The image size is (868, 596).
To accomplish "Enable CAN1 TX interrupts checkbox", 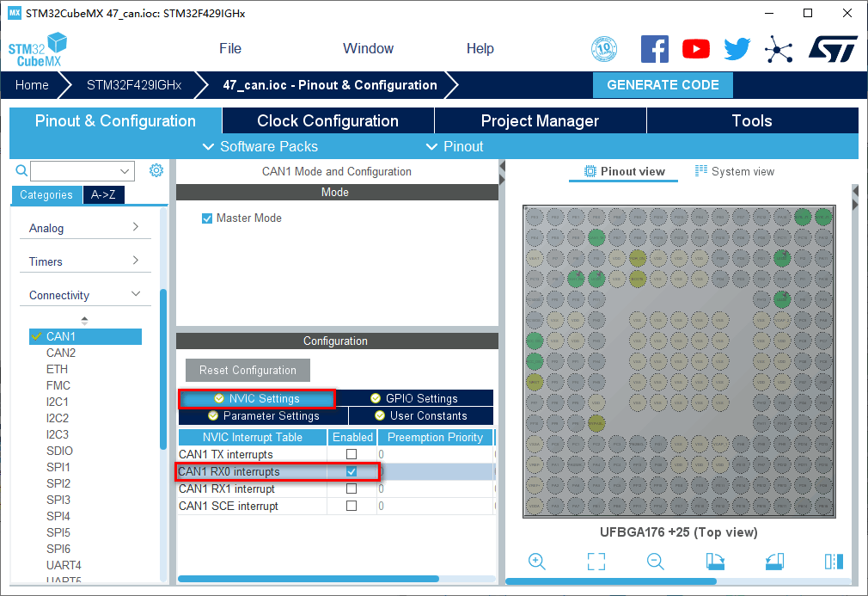I will point(351,454).
